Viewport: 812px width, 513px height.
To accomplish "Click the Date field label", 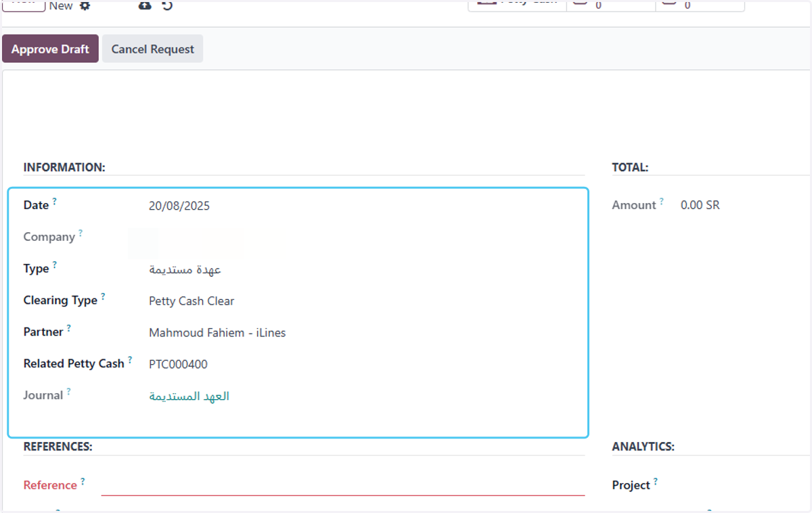I will point(36,205).
